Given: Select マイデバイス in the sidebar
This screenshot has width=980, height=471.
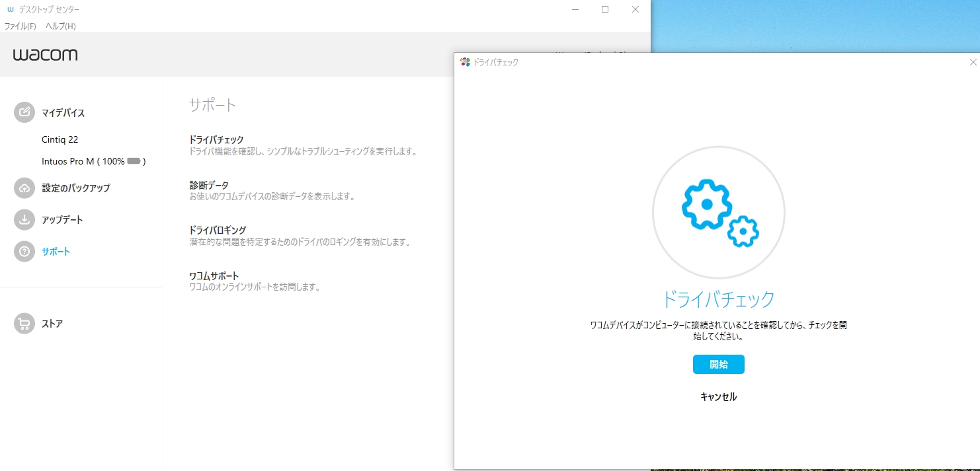Looking at the screenshot, I should [x=63, y=113].
